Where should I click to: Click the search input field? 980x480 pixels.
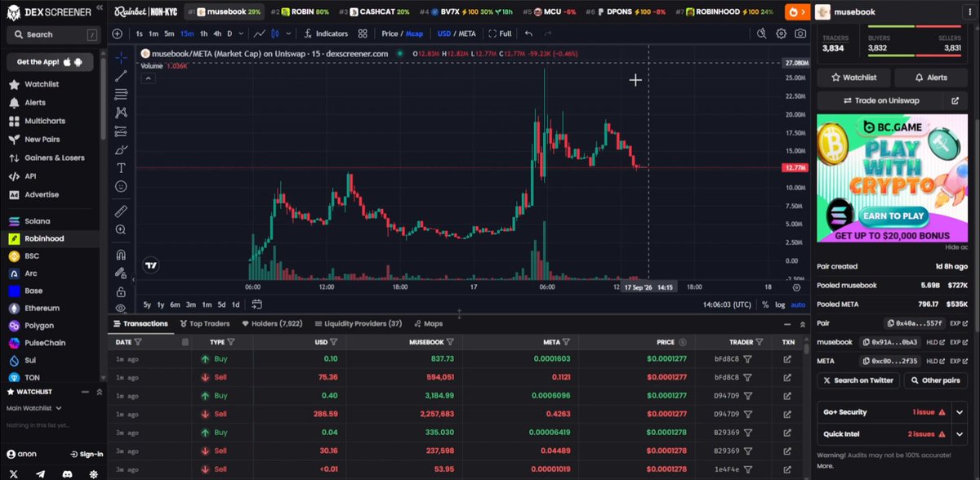52,35
